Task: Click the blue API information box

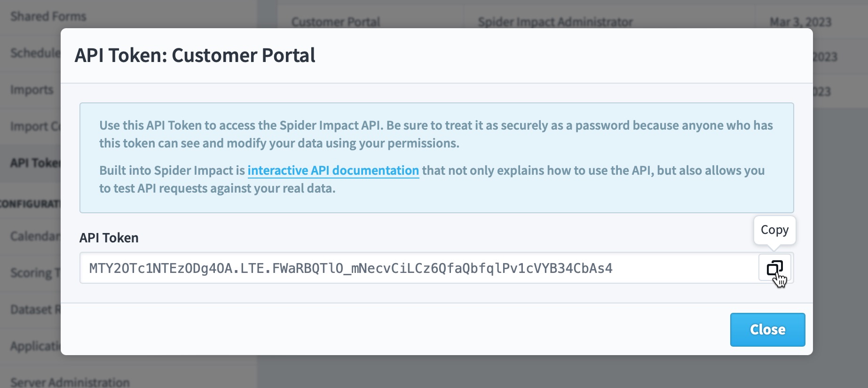Action: coord(436,157)
